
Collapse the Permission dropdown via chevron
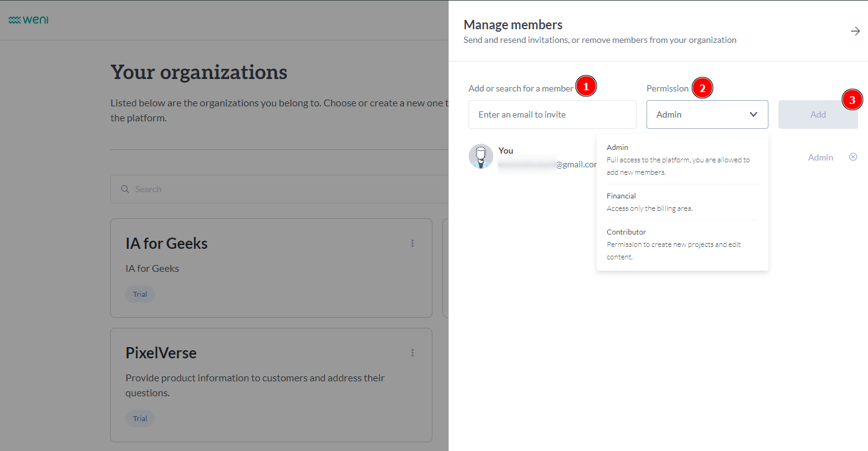pyautogui.click(x=754, y=114)
